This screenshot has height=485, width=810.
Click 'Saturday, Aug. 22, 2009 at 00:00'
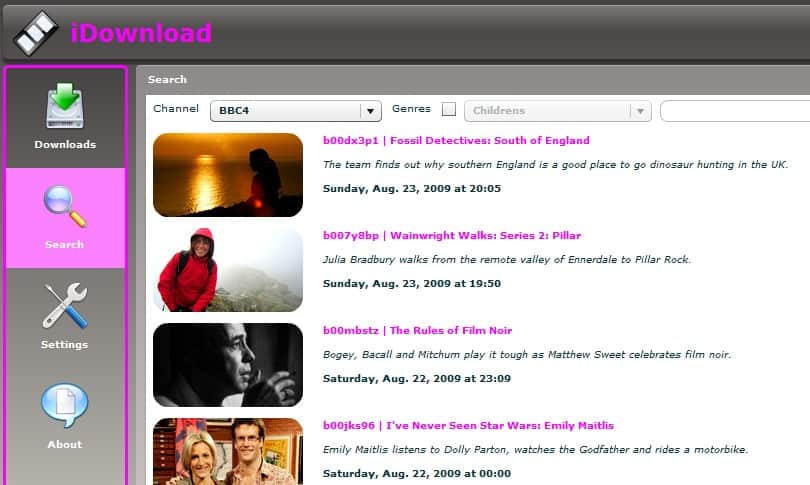pos(417,474)
